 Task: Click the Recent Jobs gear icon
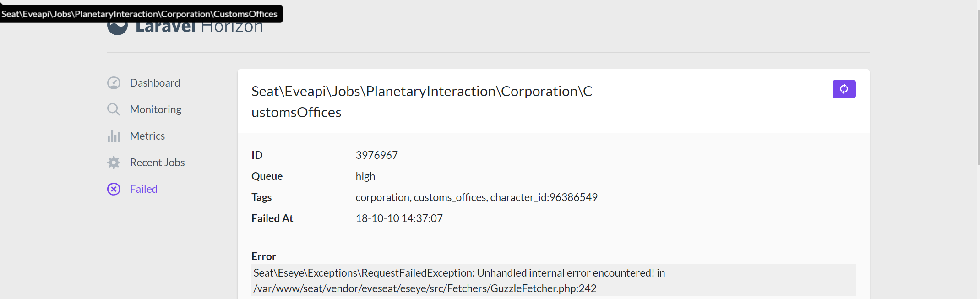(x=114, y=162)
